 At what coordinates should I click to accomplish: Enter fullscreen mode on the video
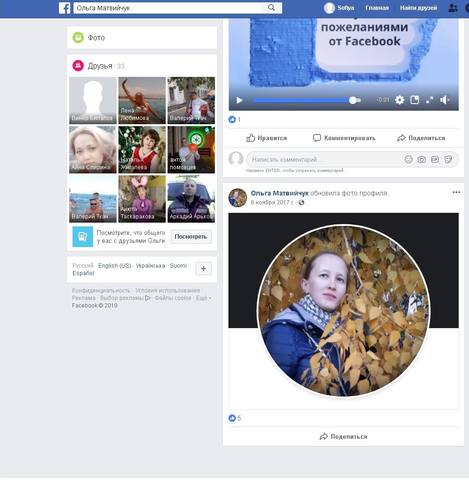pyautogui.click(x=430, y=100)
